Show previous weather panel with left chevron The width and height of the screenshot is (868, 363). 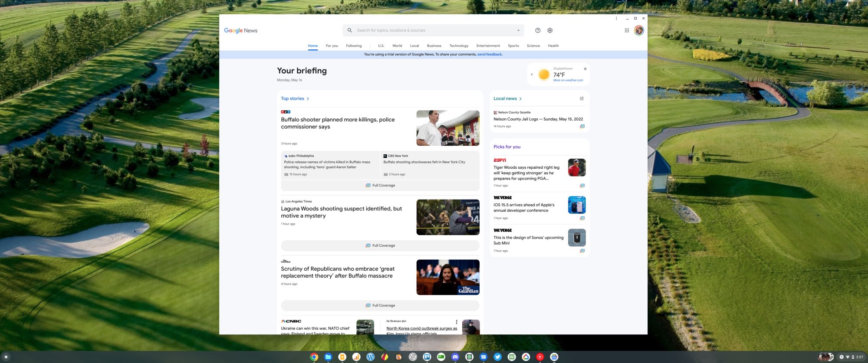coord(532,75)
